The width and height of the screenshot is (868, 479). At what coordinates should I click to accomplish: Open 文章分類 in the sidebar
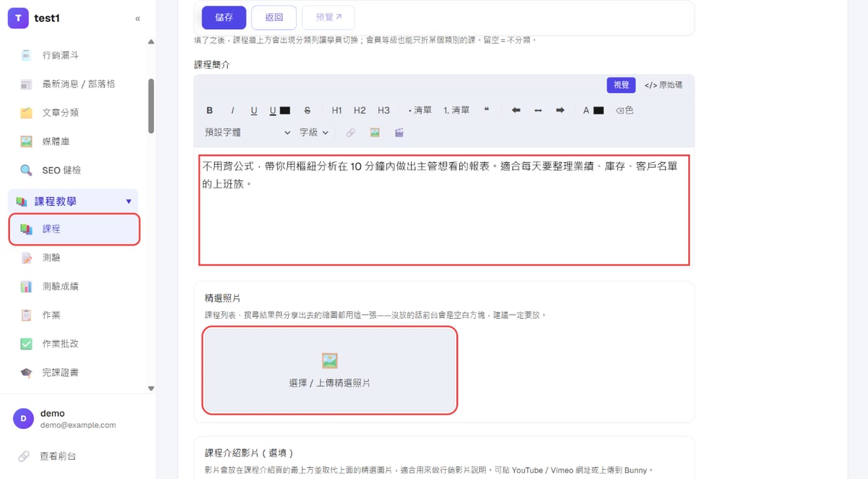60,112
